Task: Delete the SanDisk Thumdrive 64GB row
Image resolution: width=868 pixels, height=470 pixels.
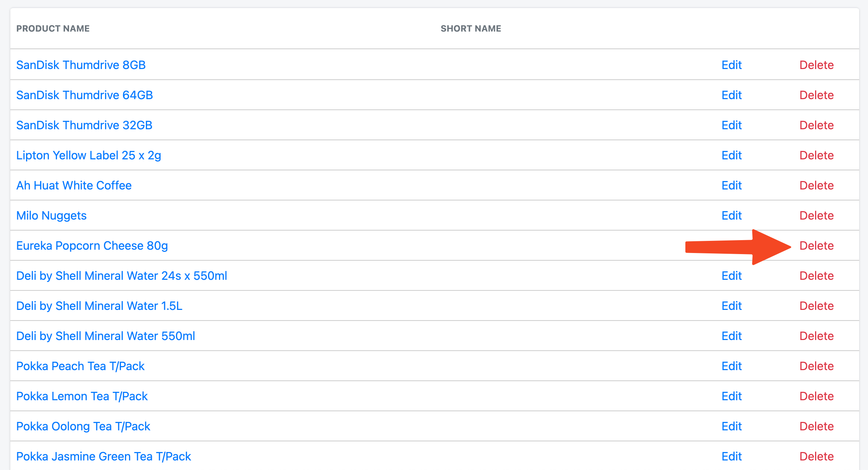Action: tap(817, 95)
